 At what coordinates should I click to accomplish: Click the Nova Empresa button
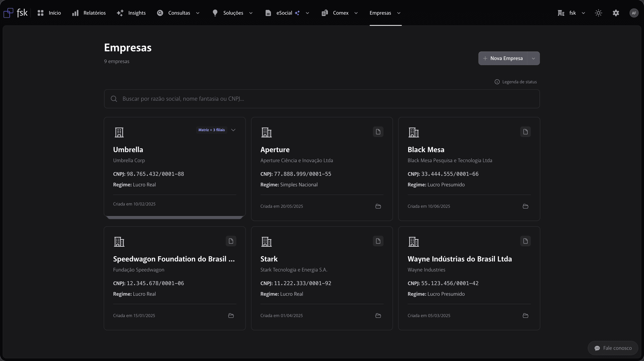coord(503,58)
